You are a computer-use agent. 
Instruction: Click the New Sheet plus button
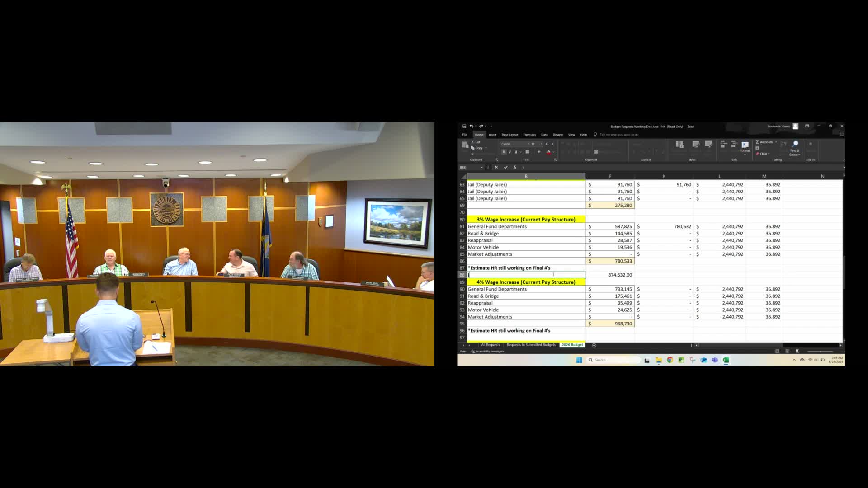[594, 345]
